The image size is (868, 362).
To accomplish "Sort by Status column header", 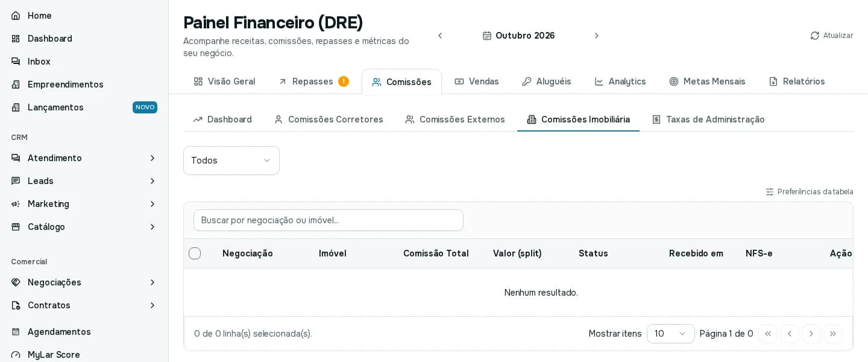I will click(593, 253).
